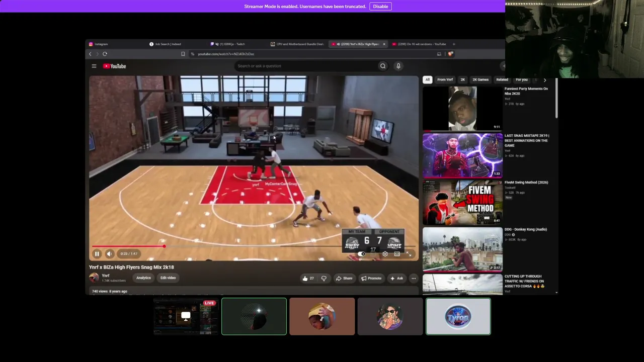Mute the YouTube player volume
The height and width of the screenshot is (362, 644).
(x=109, y=254)
